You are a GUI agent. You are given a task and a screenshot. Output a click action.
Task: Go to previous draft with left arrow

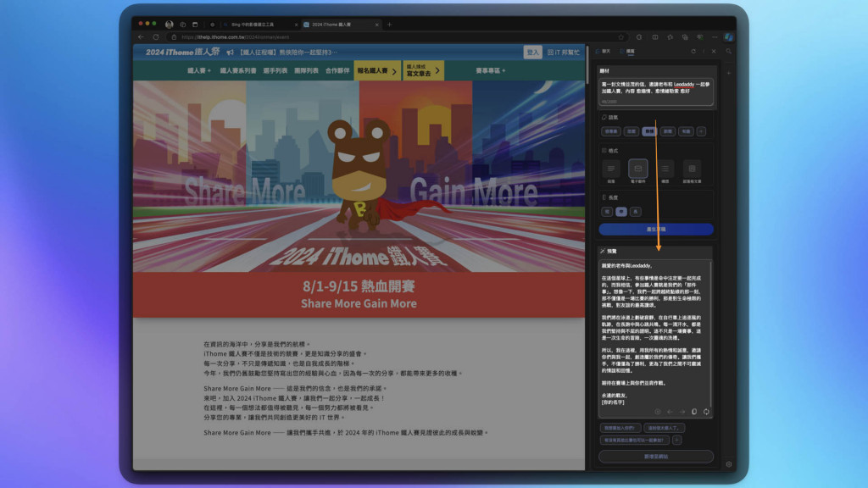click(670, 412)
